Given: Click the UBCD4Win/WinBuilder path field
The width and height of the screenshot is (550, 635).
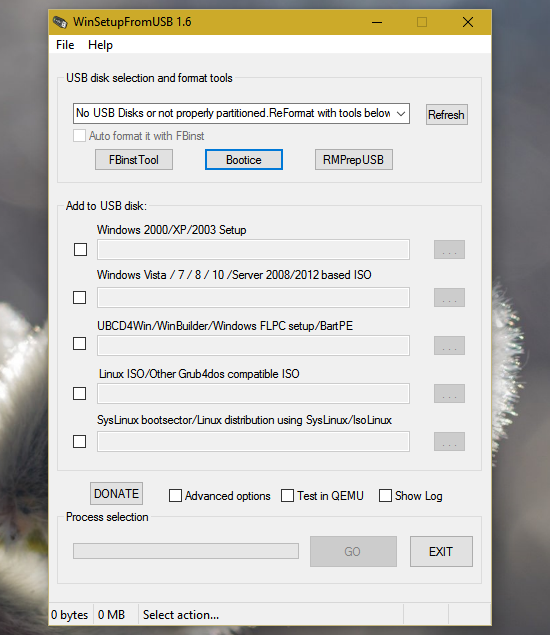Looking at the screenshot, I should coord(253,345).
